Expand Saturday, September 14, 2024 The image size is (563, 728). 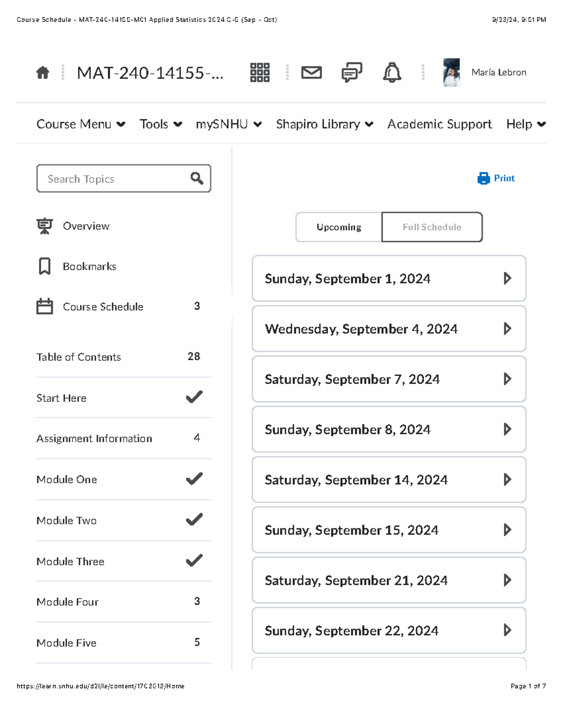coord(389,480)
